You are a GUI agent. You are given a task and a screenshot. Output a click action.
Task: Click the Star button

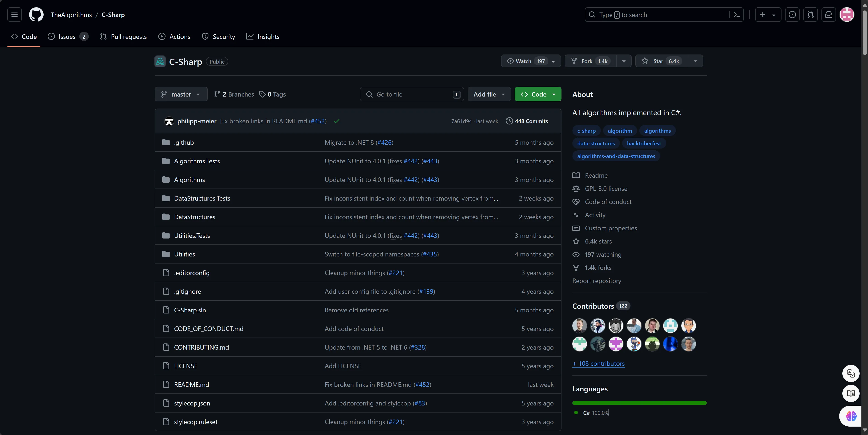click(662, 61)
